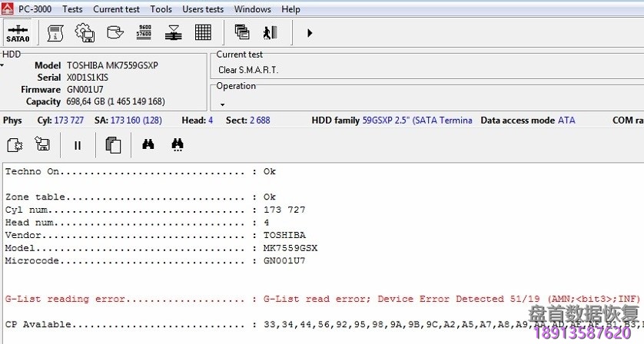Click the save log floppy icon
The image size is (644, 344).
point(43,144)
